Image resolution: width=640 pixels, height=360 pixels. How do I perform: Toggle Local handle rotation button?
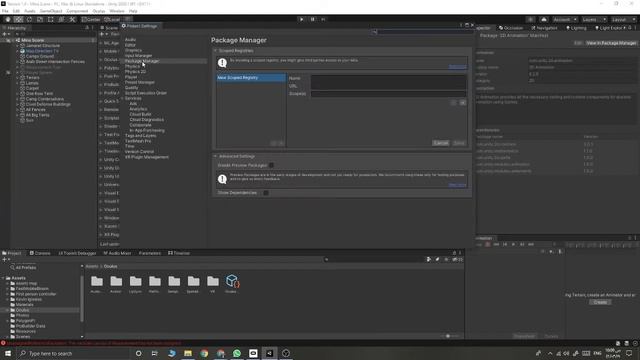click(112, 19)
